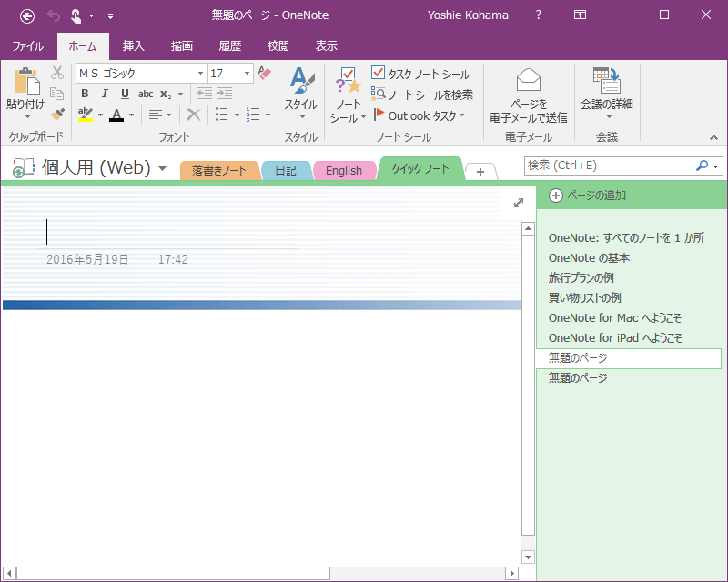Click the 貼り付け paste icon
The height and width of the screenshot is (582, 728).
(x=26, y=81)
